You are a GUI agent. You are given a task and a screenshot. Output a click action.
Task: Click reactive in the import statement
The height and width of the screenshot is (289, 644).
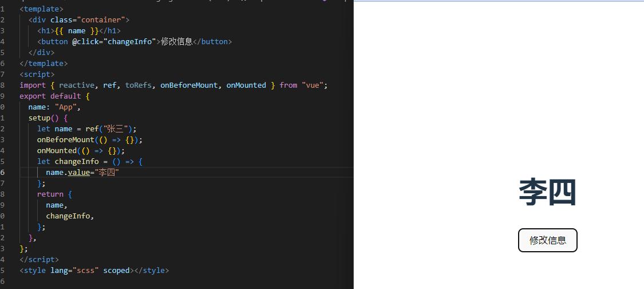coord(77,85)
